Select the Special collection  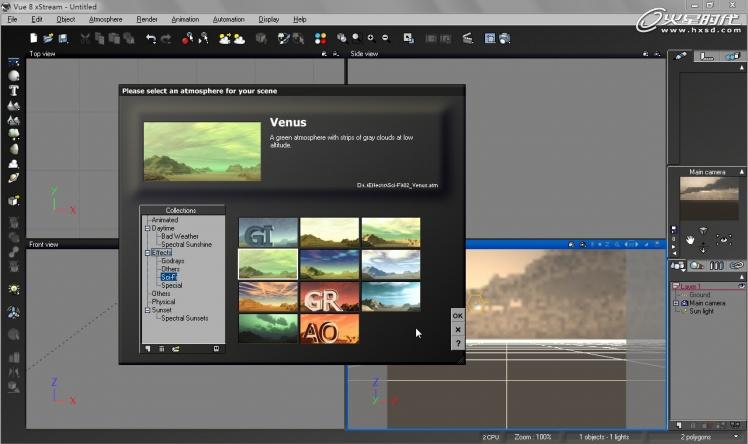click(x=172, y=285)
